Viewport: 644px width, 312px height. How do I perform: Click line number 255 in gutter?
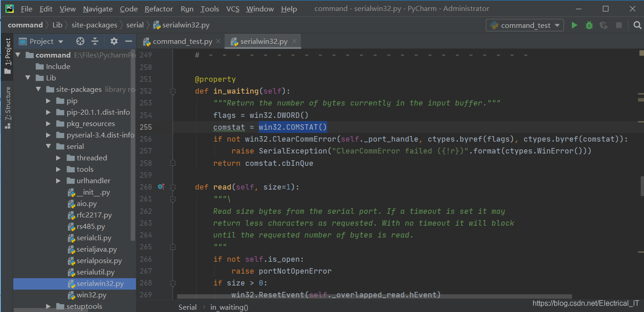point(146,127)
